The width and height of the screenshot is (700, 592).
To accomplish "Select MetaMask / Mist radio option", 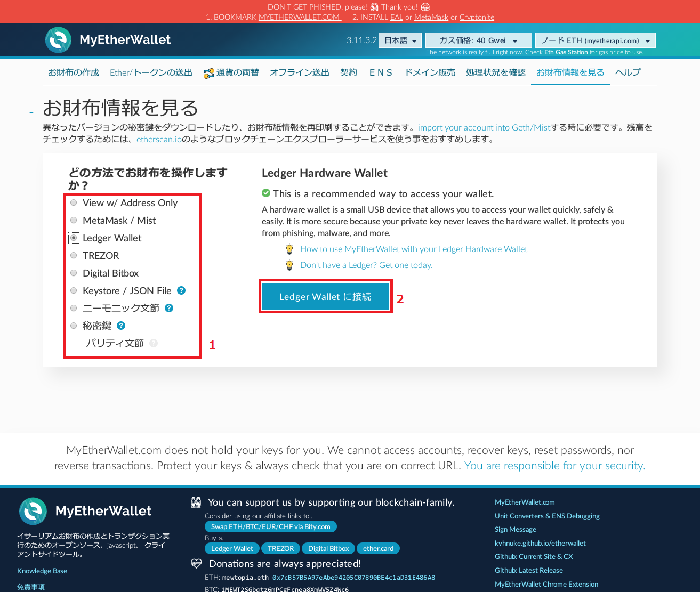I will pos(74,220).
